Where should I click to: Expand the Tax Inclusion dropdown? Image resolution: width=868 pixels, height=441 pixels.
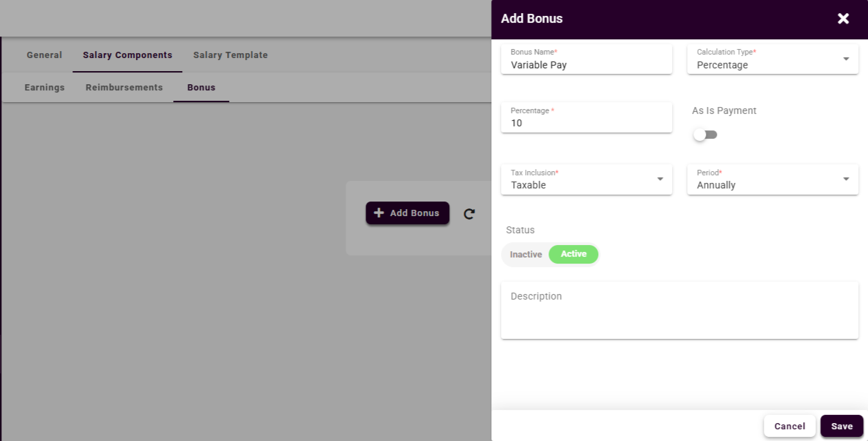586,179
